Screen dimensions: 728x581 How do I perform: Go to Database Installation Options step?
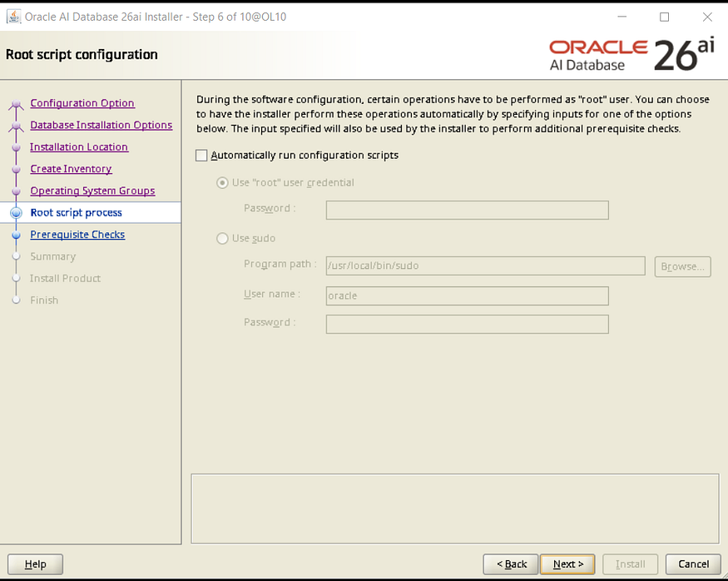coord(102,125)
